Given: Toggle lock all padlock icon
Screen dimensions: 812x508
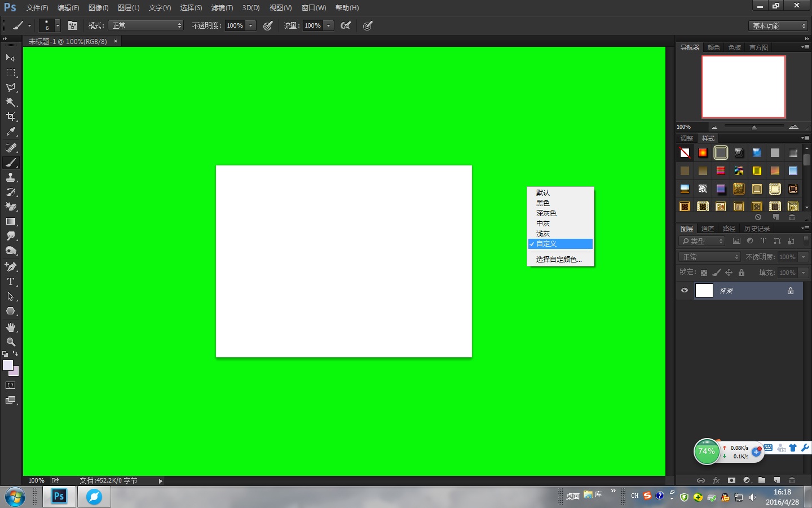Looking at the screenshot, I should 742,273.
